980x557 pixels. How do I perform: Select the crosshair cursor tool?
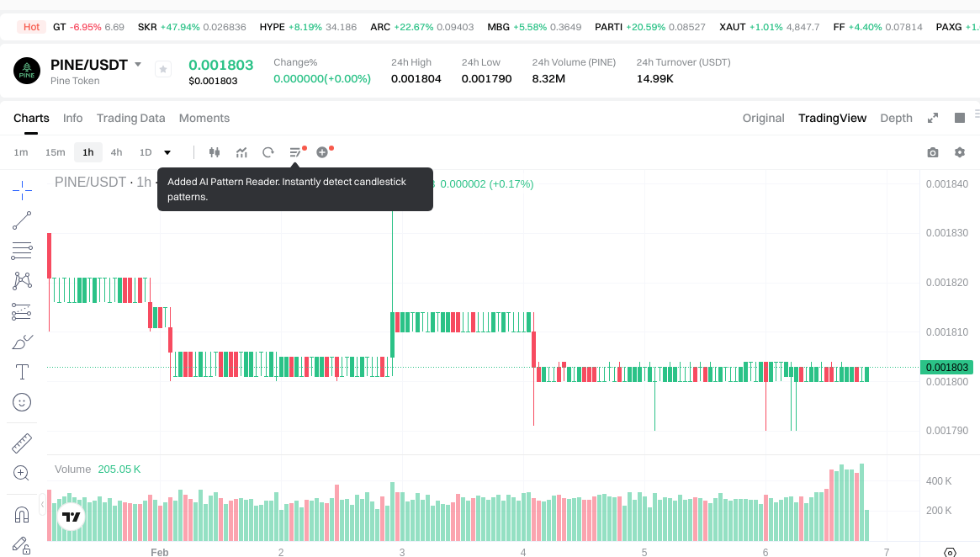(x=22, y=190)
